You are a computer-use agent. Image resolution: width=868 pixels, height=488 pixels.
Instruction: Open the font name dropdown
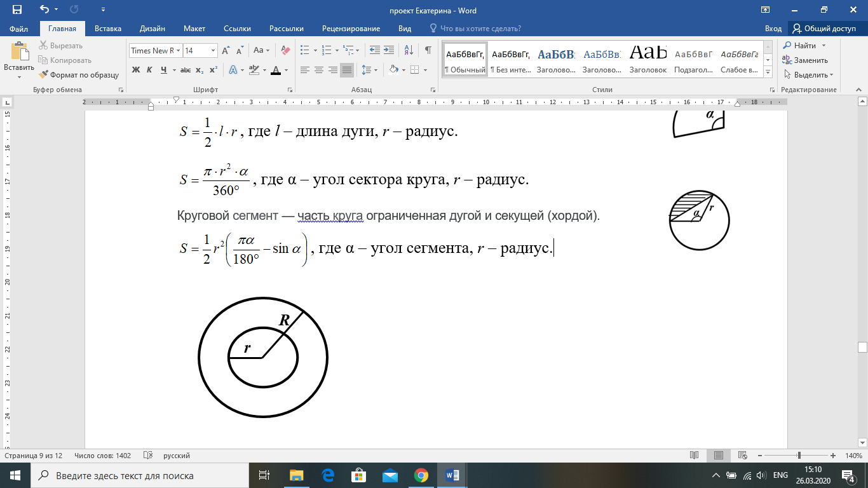[179, 50]
